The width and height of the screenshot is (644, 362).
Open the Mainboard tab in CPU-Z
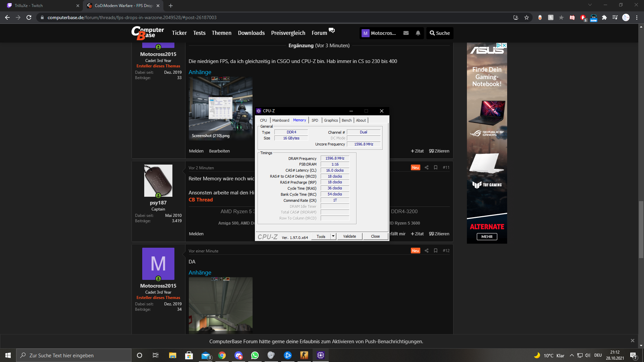(280, 120)
